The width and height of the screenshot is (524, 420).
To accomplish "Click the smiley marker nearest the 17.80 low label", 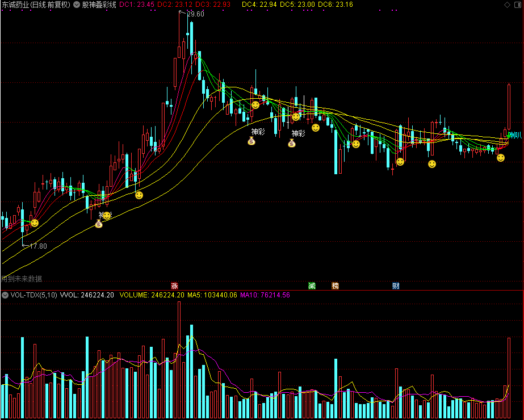I will (x=35, y=223).
